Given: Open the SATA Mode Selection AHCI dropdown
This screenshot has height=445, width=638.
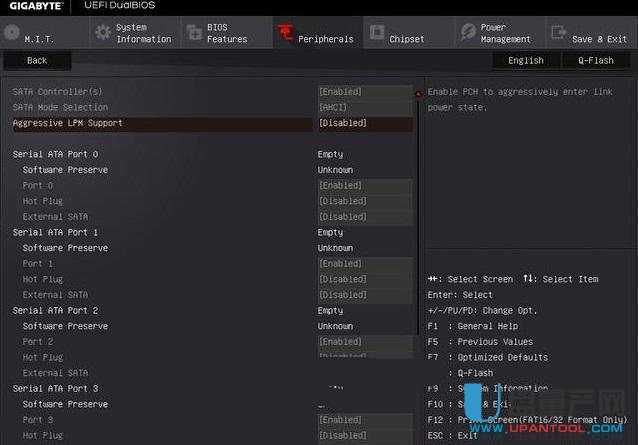Looking at the screenshot, I should [x=364, y=107].
